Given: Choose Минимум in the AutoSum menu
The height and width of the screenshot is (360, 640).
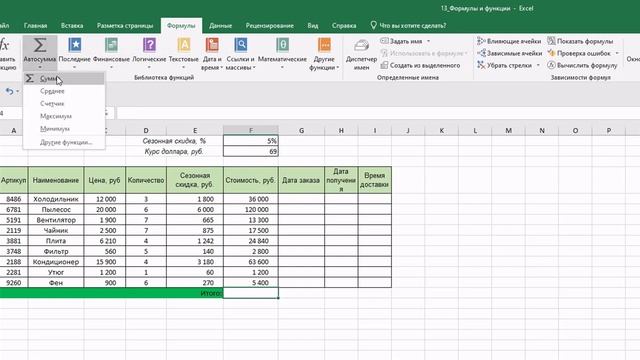Looking at the screenshot, I should (64, 129).
